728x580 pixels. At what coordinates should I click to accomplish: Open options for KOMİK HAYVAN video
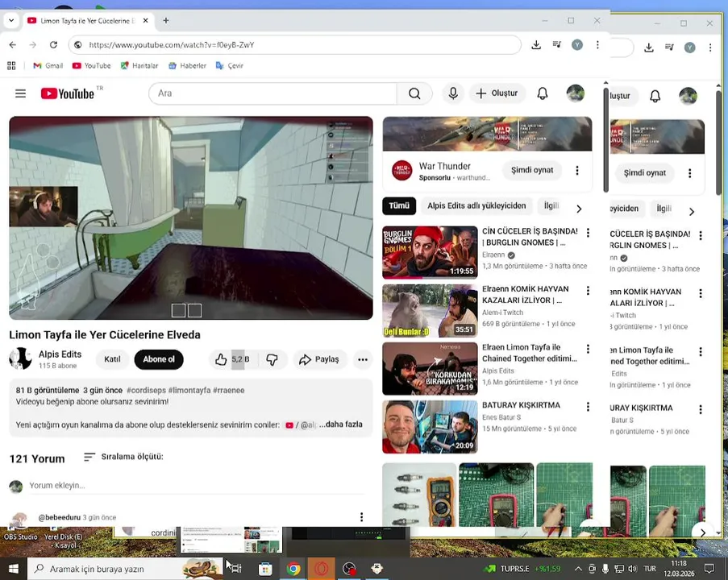pyautogui.click(x=588, y=291)
